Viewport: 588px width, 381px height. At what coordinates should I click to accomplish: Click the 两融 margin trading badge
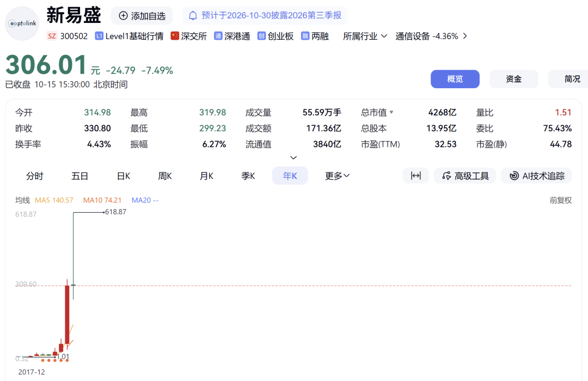[x=315, y=36]
